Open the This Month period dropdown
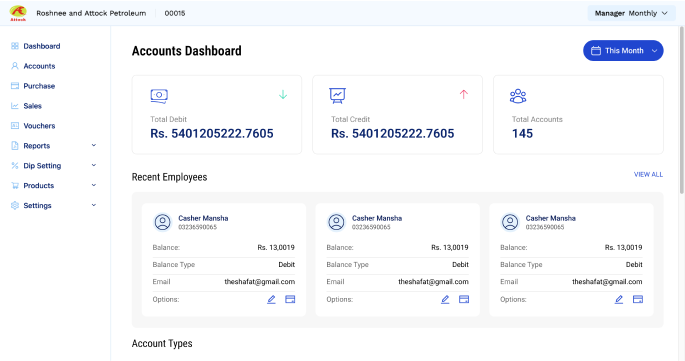Viewport: 685px width, 361px height. (x=623, y=51)
